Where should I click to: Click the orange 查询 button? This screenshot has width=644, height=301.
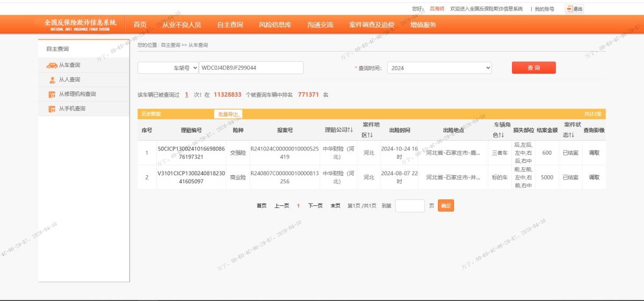(x=533, y=68)
